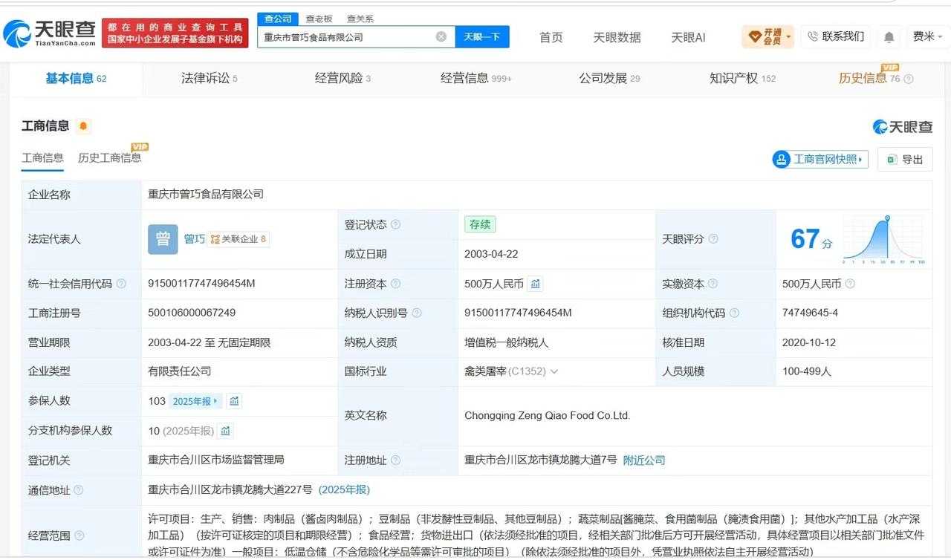Open notifications via the header bell icon
The width and height of the screenshot is (951, 560).
889,36
